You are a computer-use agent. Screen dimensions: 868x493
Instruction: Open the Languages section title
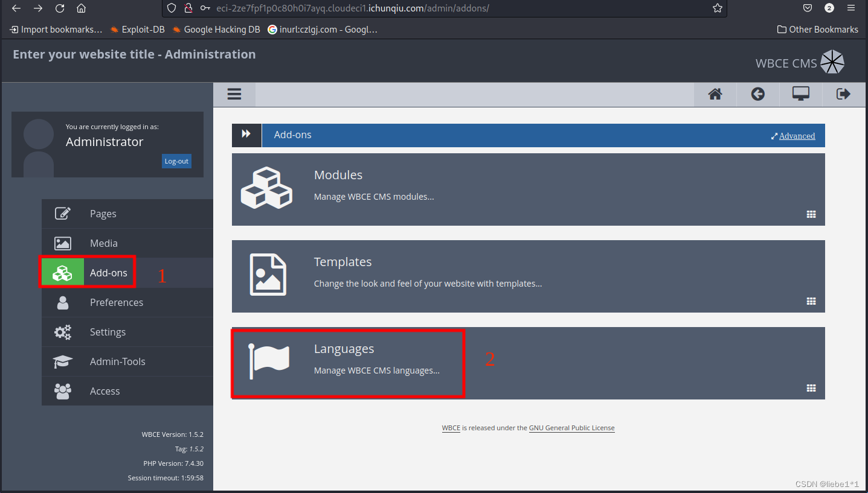coord(344,349)
